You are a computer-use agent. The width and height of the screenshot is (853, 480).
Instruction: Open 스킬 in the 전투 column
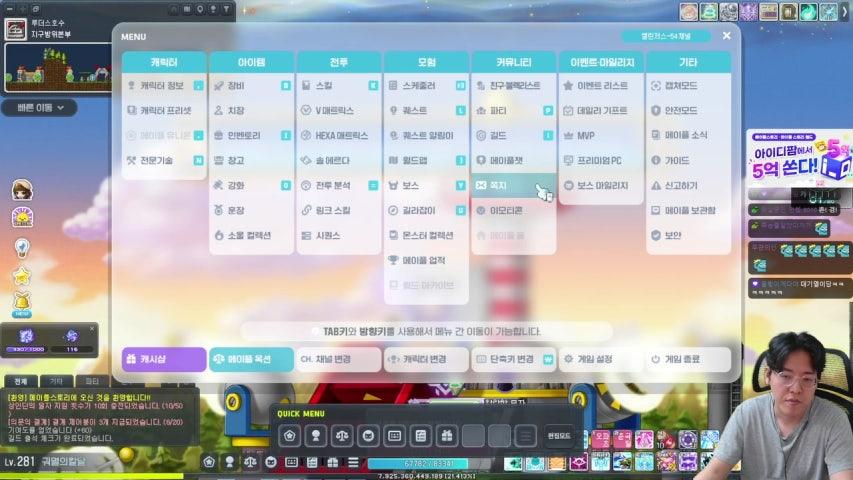click(339, 85)
